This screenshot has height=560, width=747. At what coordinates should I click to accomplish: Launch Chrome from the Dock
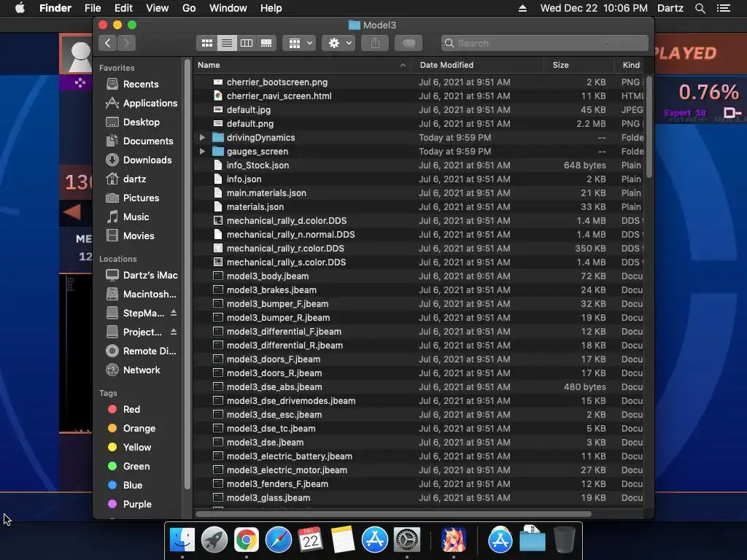(246, 540)
